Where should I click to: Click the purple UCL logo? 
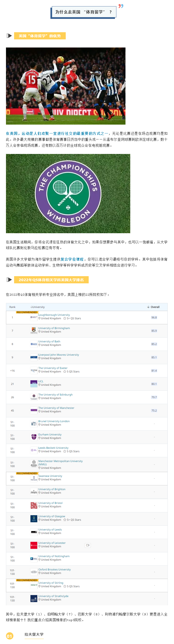(34, 384)
